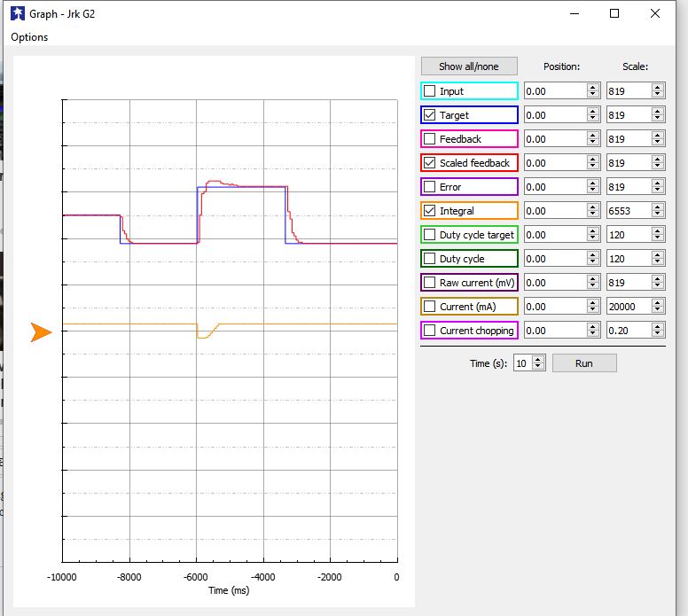Uncheck the Target checkbox

tap(430, 115)
